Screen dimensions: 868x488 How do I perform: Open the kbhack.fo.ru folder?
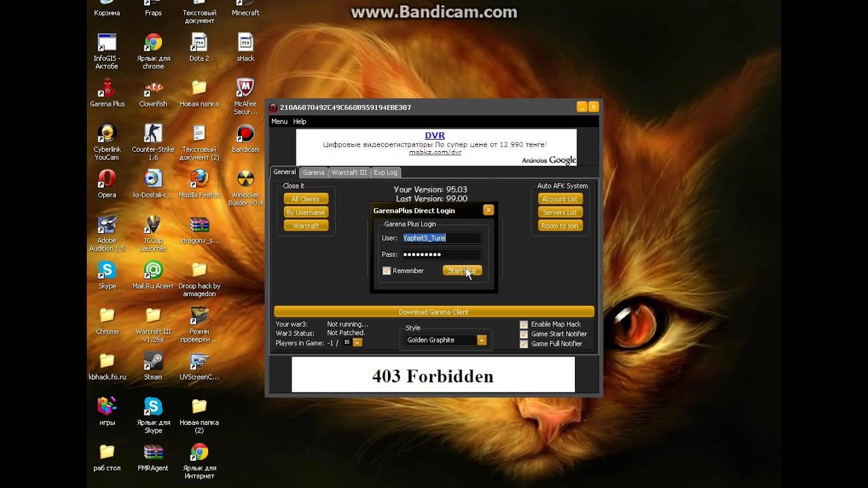pos(107,365)
